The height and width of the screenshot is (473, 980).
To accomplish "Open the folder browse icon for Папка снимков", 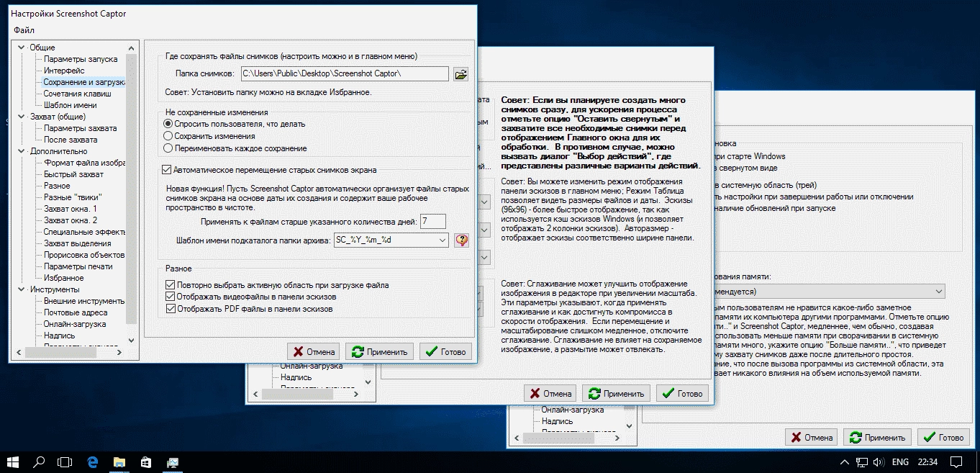I will pyautogui.click(x=460, y=73).
